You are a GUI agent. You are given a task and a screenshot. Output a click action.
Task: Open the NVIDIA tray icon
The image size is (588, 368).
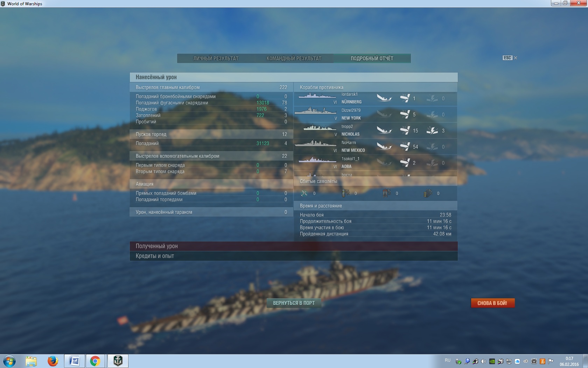pyautogui.click(x=492, y=361)
